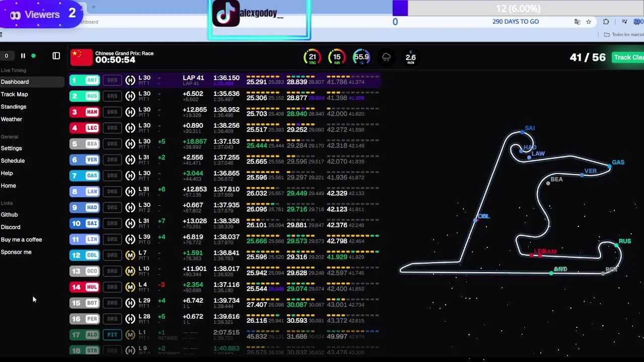The height and width of the screenshot is (362, 644).
Task: Click the PIT badge in ALO row
Action: click(x=112, y=335)
